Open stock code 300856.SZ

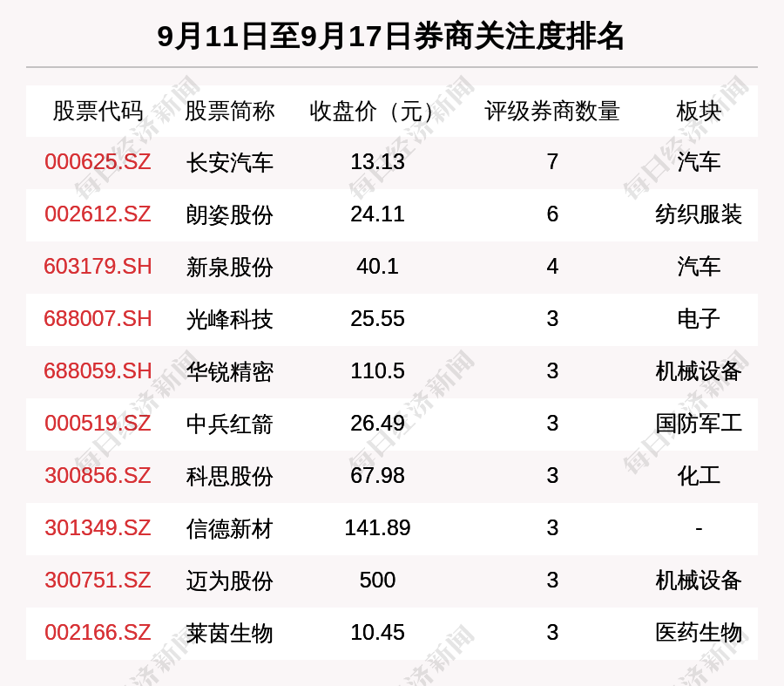point(98,475)
